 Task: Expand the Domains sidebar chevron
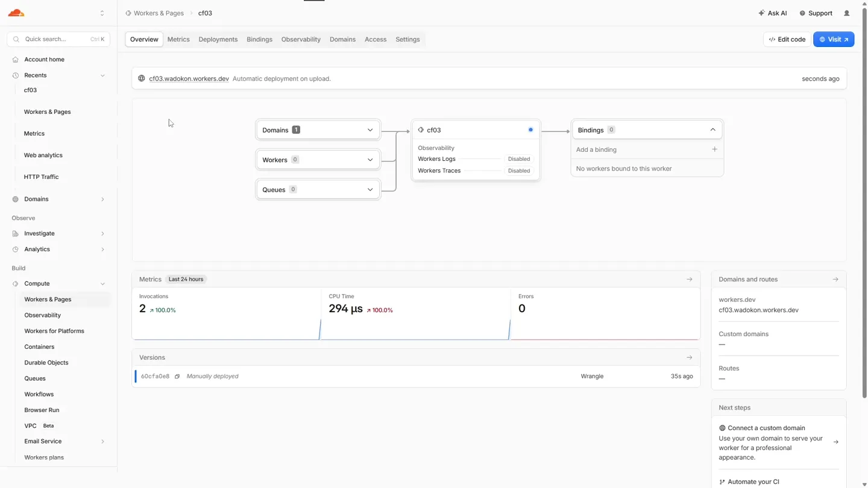click(102, 199)
